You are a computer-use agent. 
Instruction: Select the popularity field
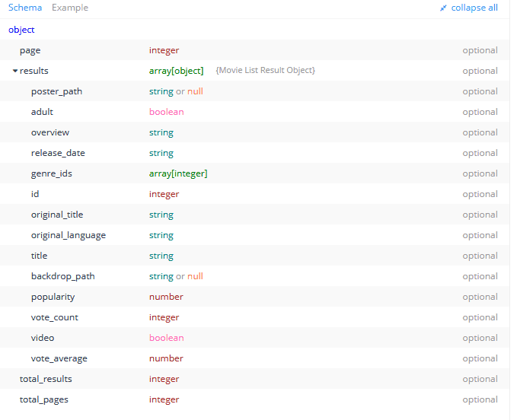click(x=53, y=297)
